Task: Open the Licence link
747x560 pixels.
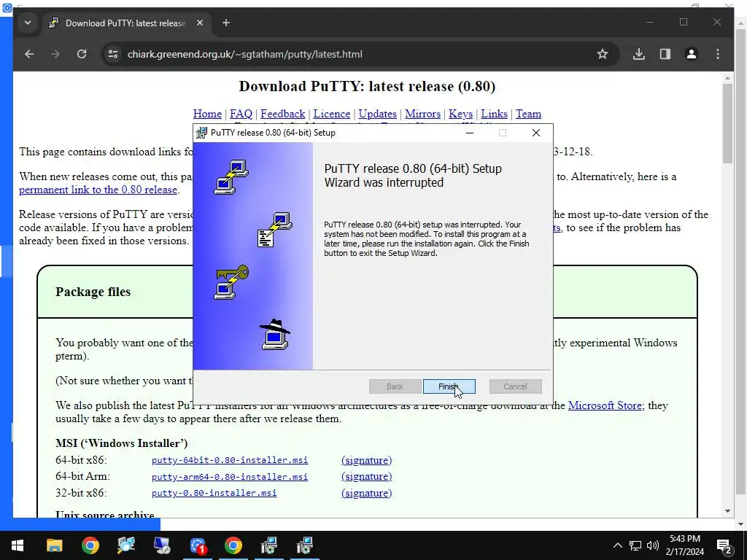Action: pos(332,114)
